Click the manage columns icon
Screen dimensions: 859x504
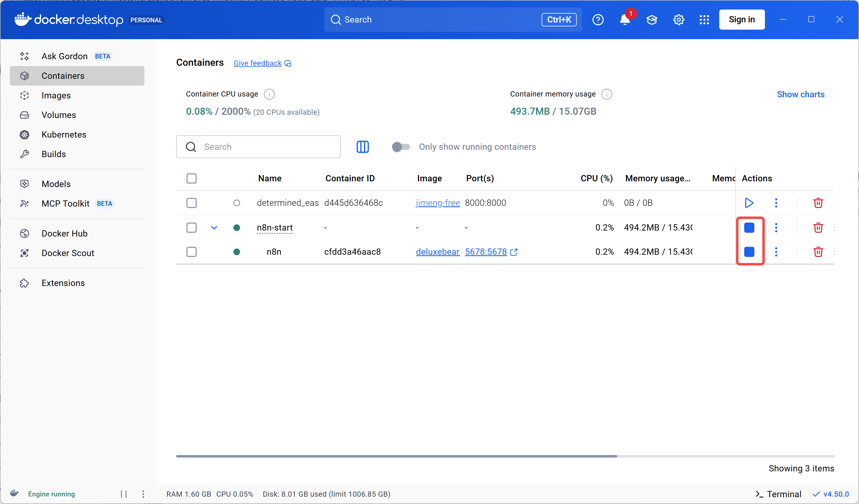click(362, 147)
